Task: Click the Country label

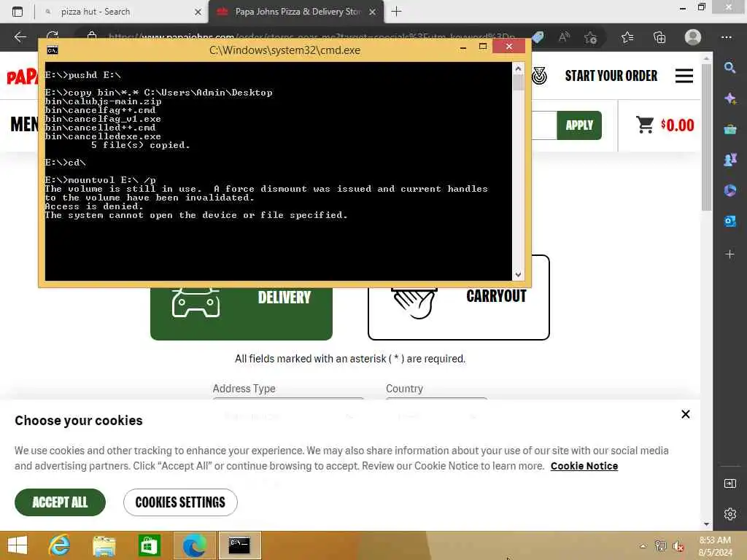Action: (x=404, y=389)
